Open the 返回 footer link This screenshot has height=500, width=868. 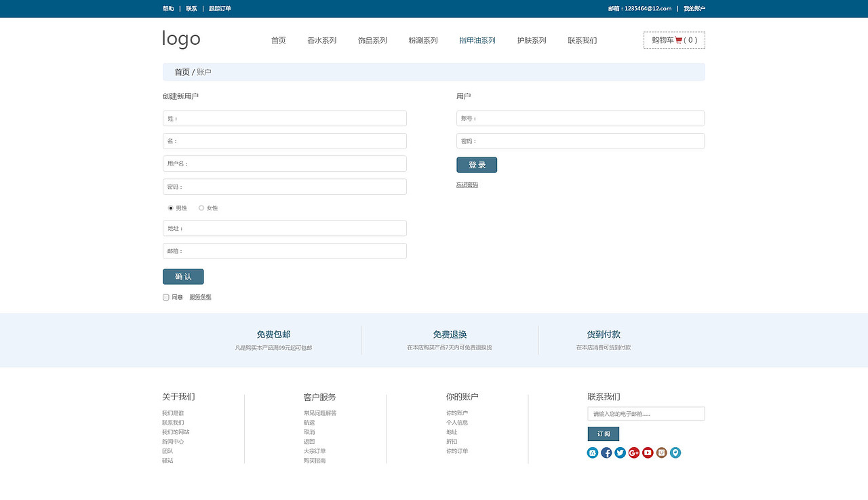click(x=309, y=442)
